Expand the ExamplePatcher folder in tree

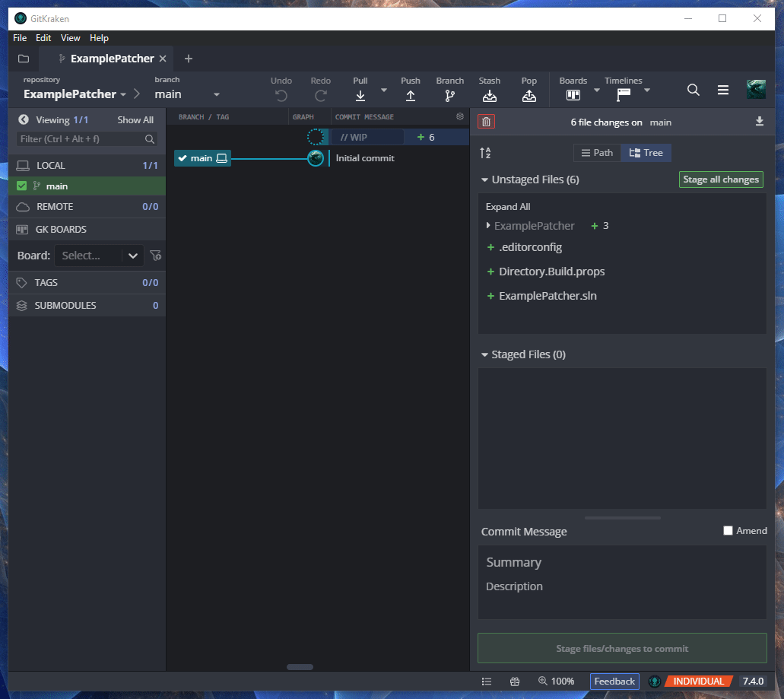[x=488, y=225]
